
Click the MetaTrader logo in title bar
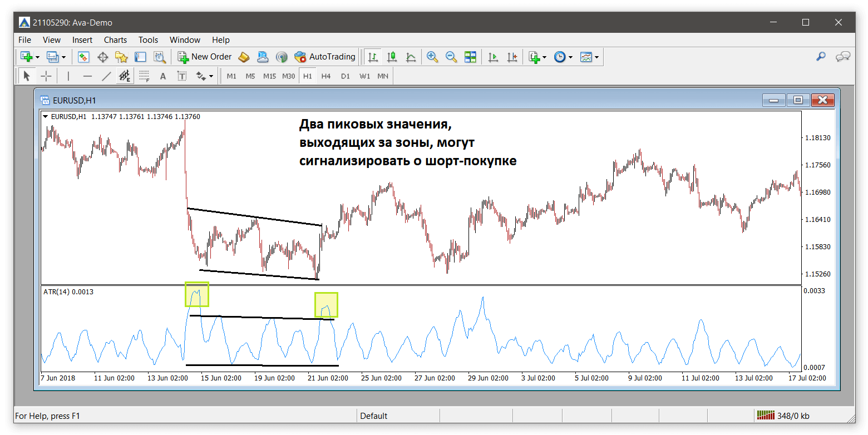24,23
